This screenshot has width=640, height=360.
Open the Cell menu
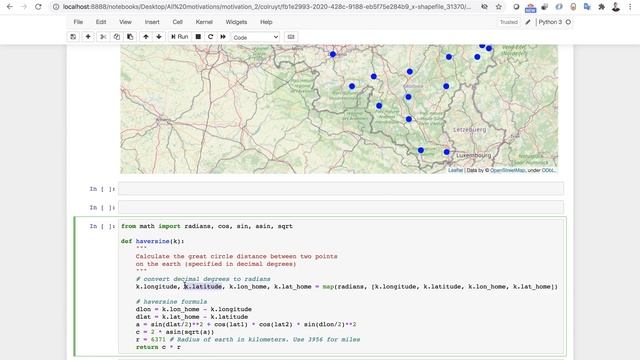tap(178, 22)
